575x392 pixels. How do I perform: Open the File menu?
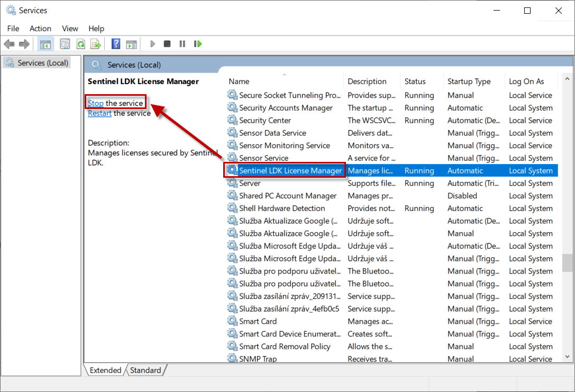13,28
